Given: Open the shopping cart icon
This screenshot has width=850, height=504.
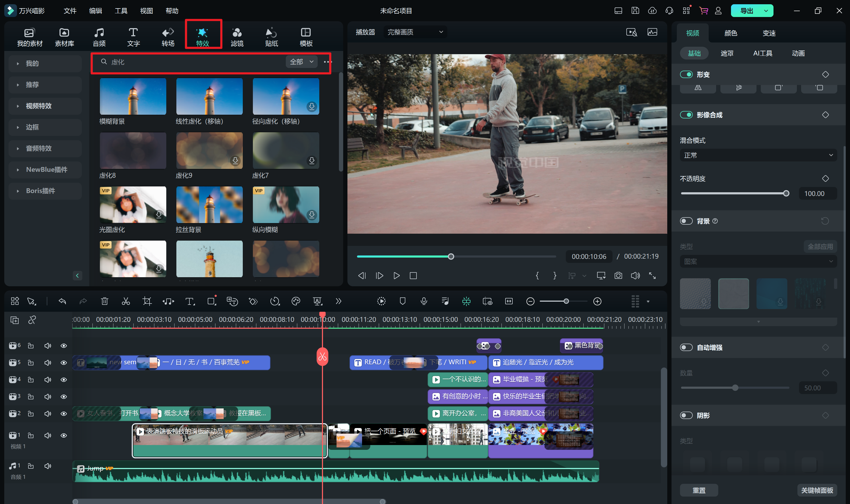Looking at the screenshot, I should click(703, 11).
